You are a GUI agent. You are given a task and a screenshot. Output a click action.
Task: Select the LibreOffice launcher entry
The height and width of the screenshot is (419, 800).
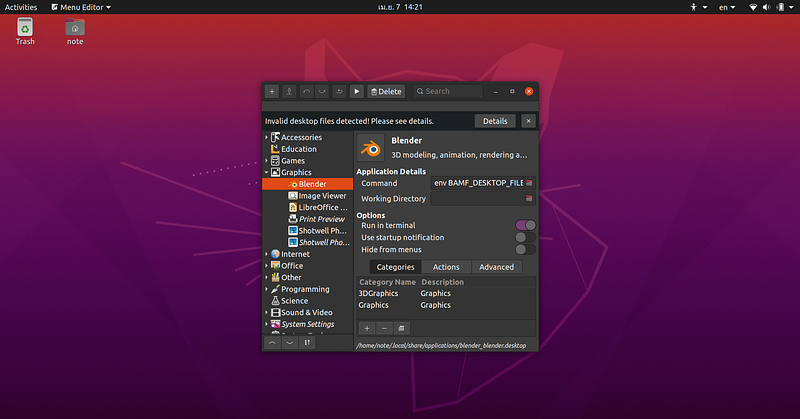308,208
